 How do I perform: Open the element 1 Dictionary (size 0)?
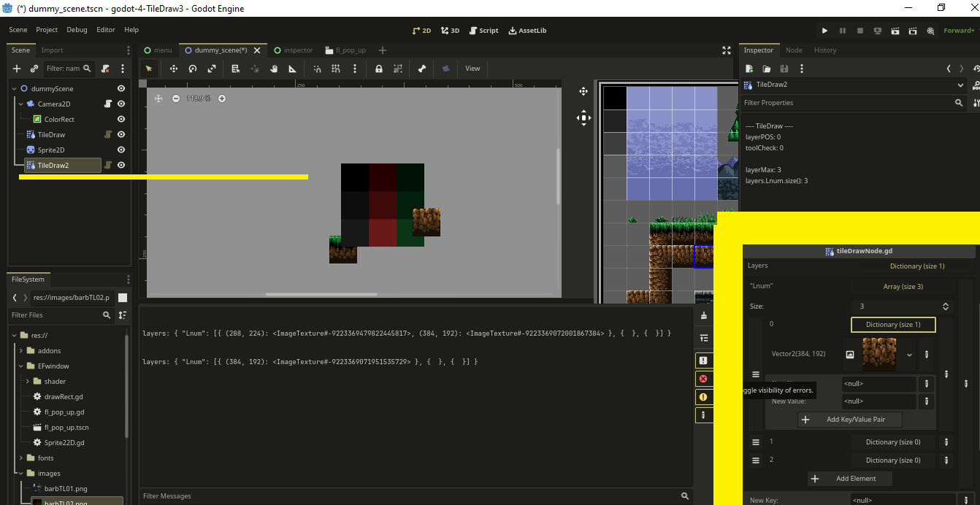click(893, 442)
